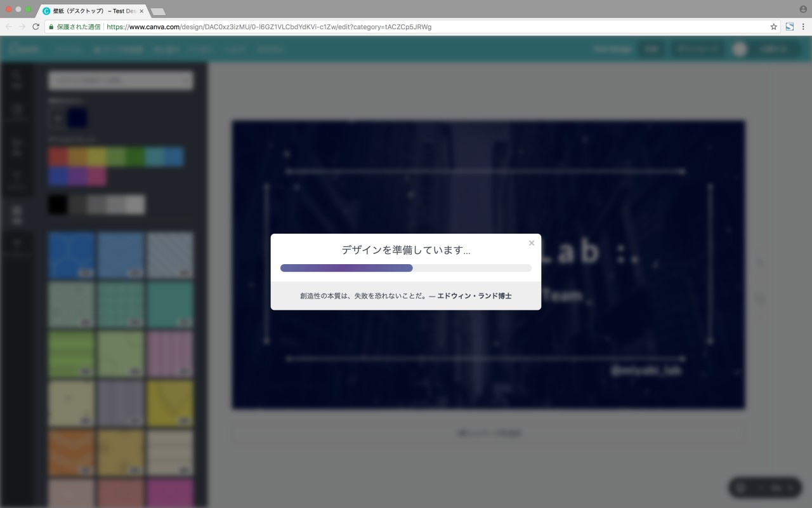Open the blue extension icon in toolbar

click(790, 27)
